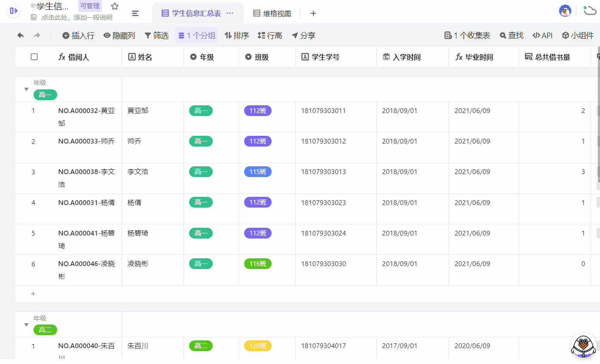This screenshot has width=600, height=364.
Task: Click datasheet title 学生信...
Action: point(52,6)
